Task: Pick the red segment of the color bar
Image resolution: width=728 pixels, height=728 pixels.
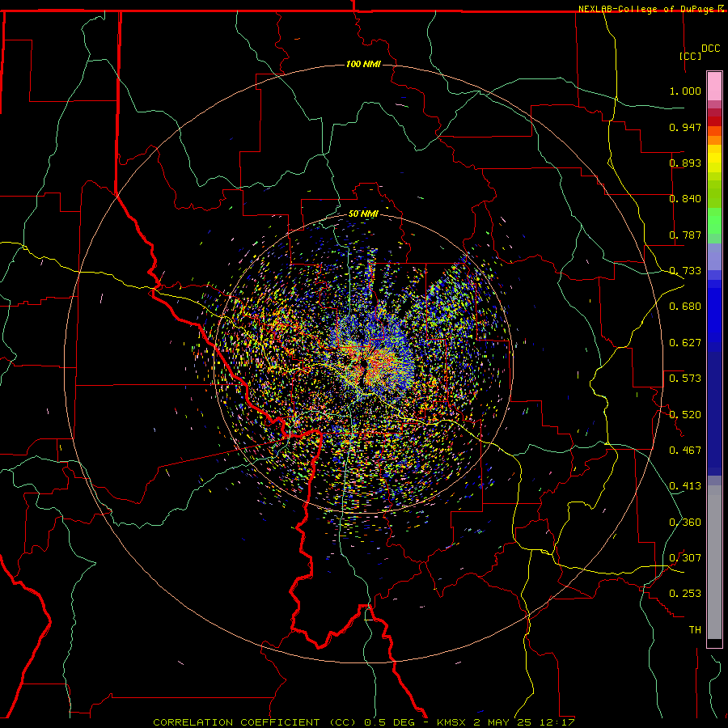Action: coord(714,121)
